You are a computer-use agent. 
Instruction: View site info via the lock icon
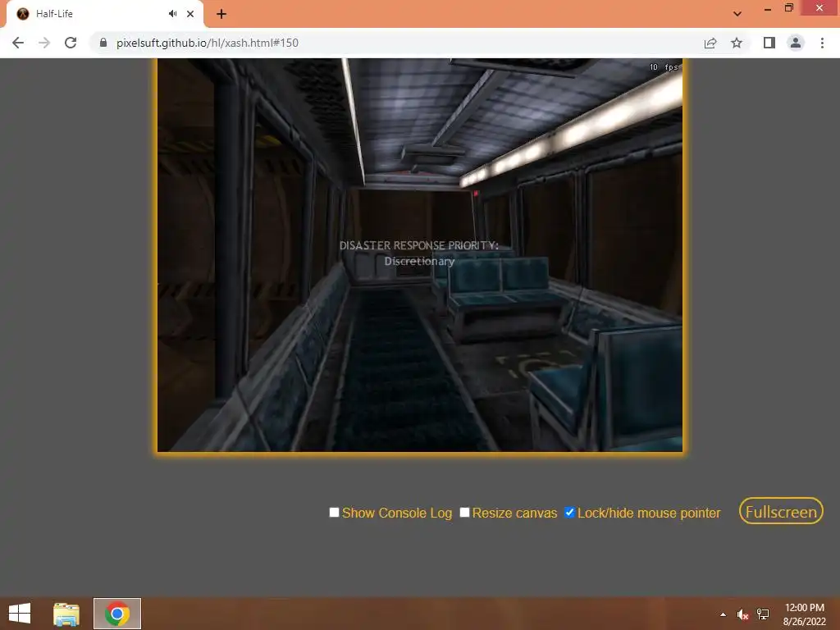pyautogui.click(x=103, y=43)
